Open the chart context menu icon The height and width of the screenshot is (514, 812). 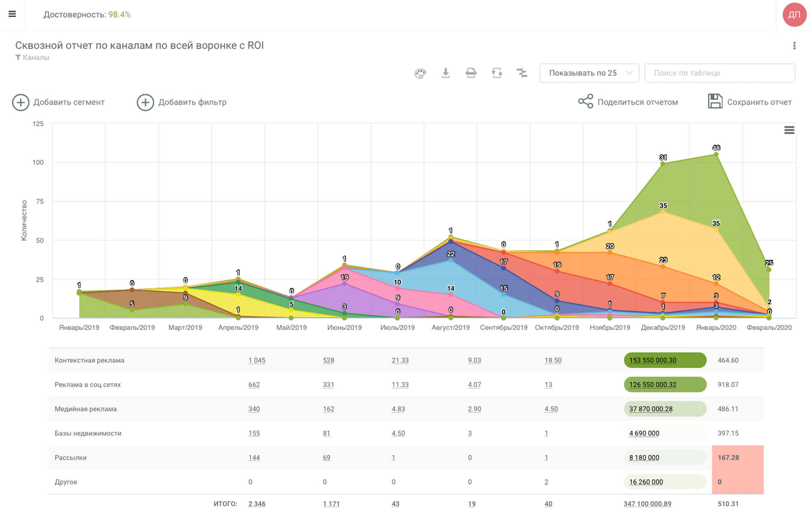(789, 130)
